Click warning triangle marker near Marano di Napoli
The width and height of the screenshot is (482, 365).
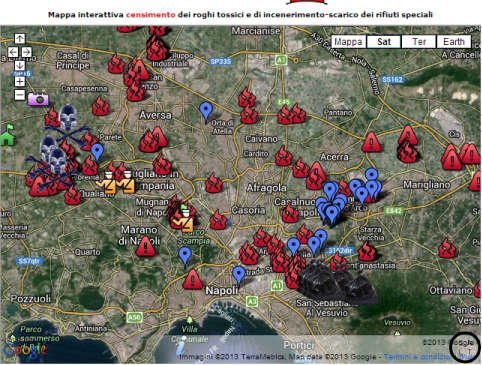(x=145, y=246)
